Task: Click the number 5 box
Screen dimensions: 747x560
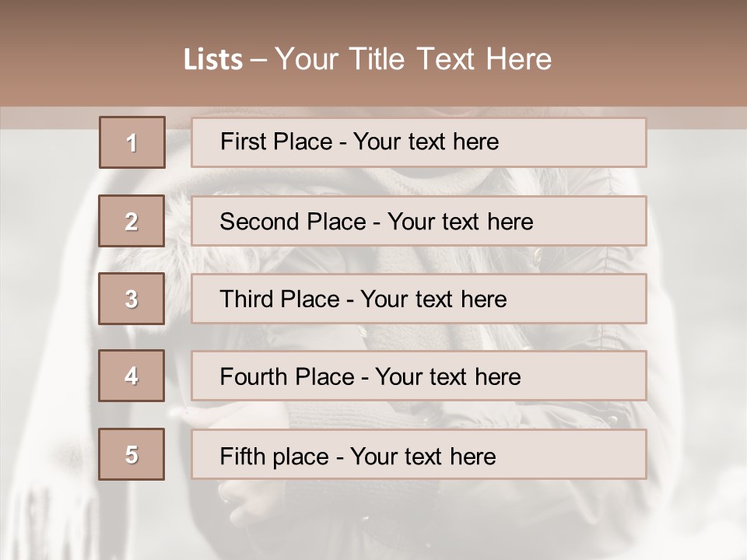Action: pos(132,454)
